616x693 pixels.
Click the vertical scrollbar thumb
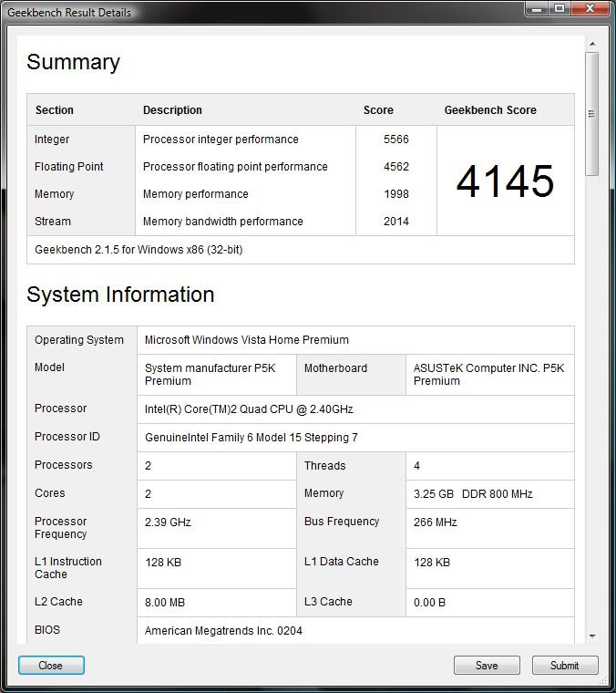[x=592, y=114]
